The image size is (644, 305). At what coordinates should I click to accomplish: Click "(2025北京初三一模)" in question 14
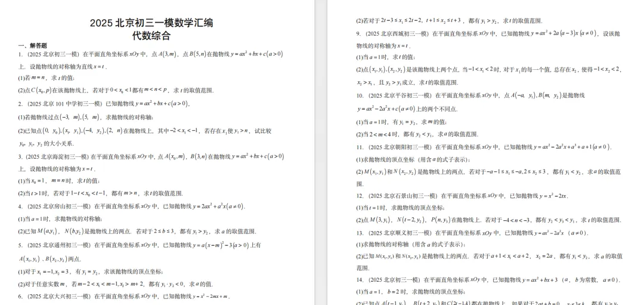coord(394,280)
